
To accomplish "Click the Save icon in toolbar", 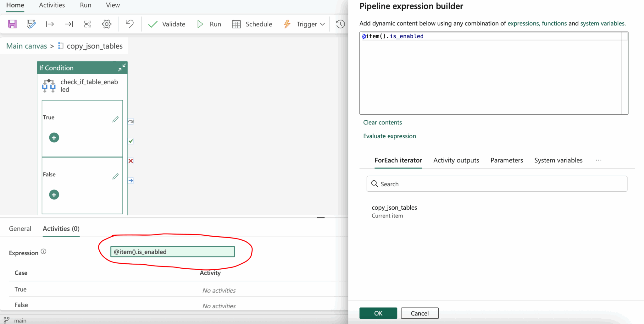I will [x=12, y=24].
